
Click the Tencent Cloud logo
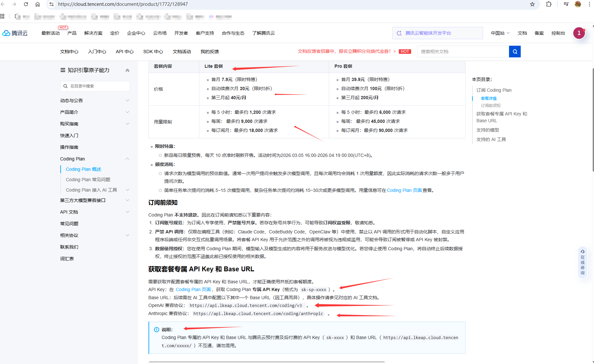point(15,33)
